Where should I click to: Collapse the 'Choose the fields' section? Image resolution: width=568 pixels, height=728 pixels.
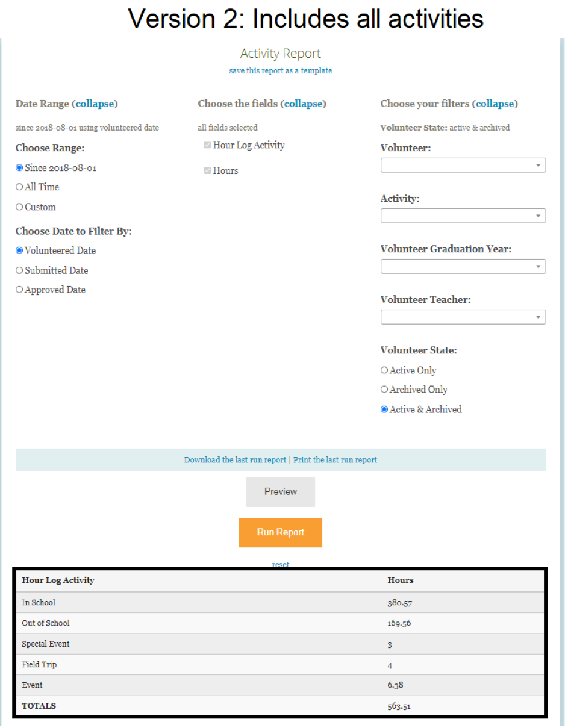pos(304,104)
